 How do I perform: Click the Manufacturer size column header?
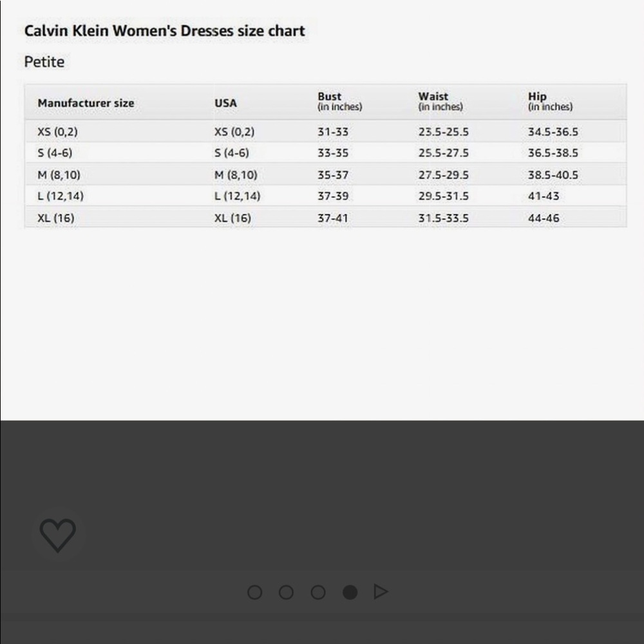tap(86, 103)
